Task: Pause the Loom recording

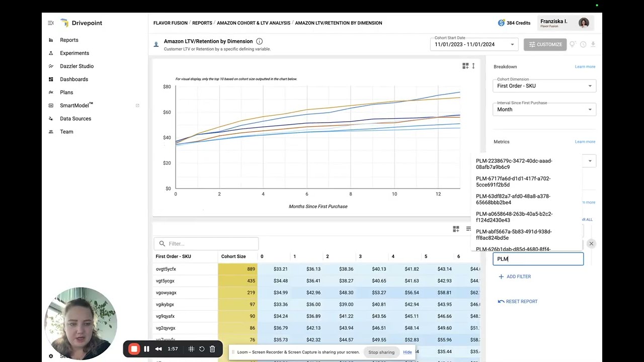Action: [x=146, y=349]
